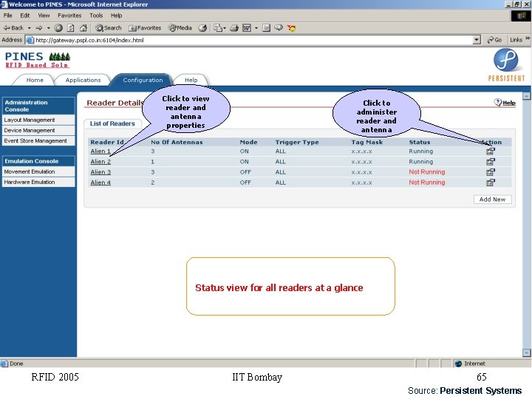Switch to the Home tab
532x399 pixels.
click(x=35, y=80)
